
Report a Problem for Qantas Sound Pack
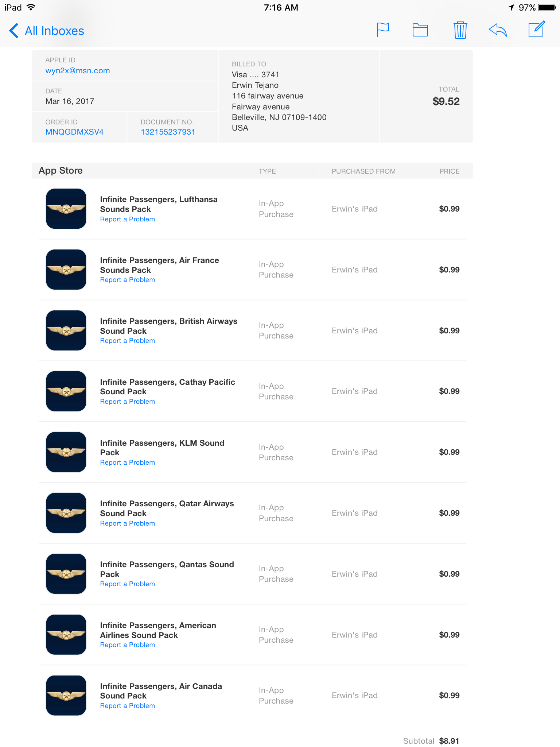128,584
